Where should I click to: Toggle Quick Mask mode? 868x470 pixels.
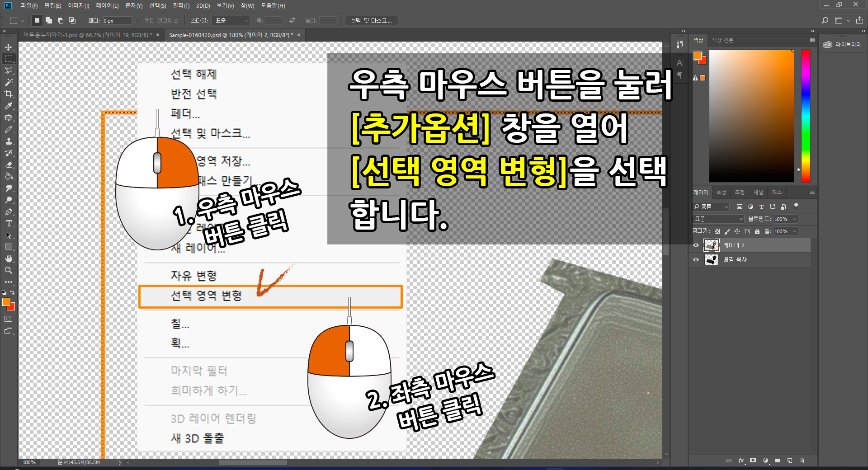pos(9,319)
